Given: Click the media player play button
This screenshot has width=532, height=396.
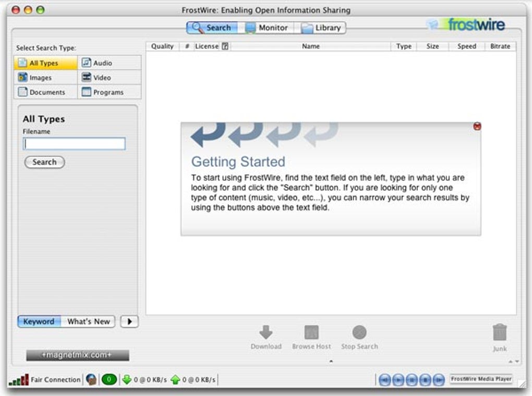Looking at the screenshot, I should click(x=398, y=380).
